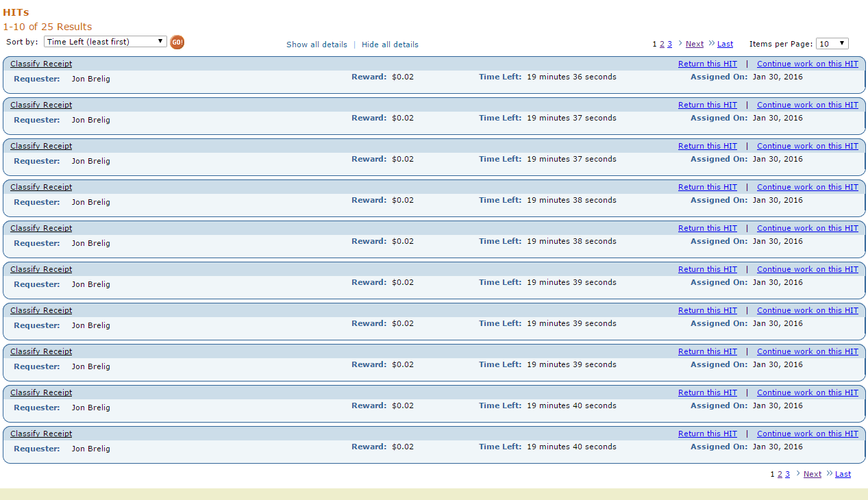
Task: Continue work on the last listed HIT
Action: click(807, 434)
